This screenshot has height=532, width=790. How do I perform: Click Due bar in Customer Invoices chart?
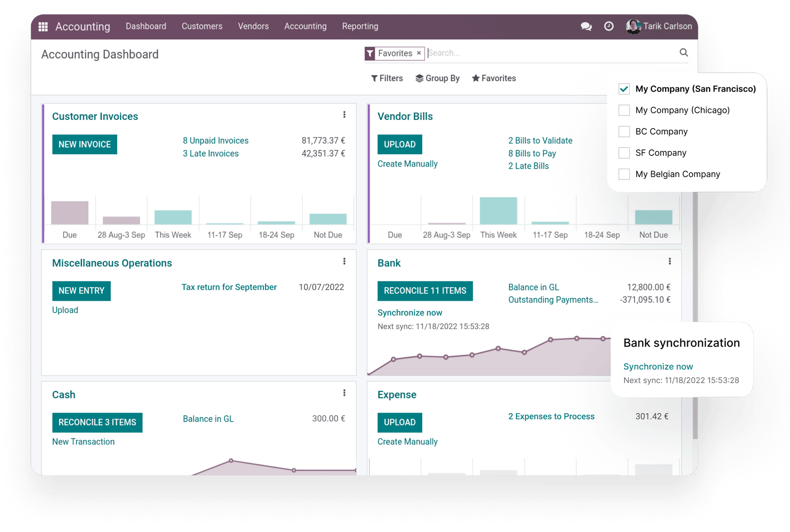(x=70, y=213)
